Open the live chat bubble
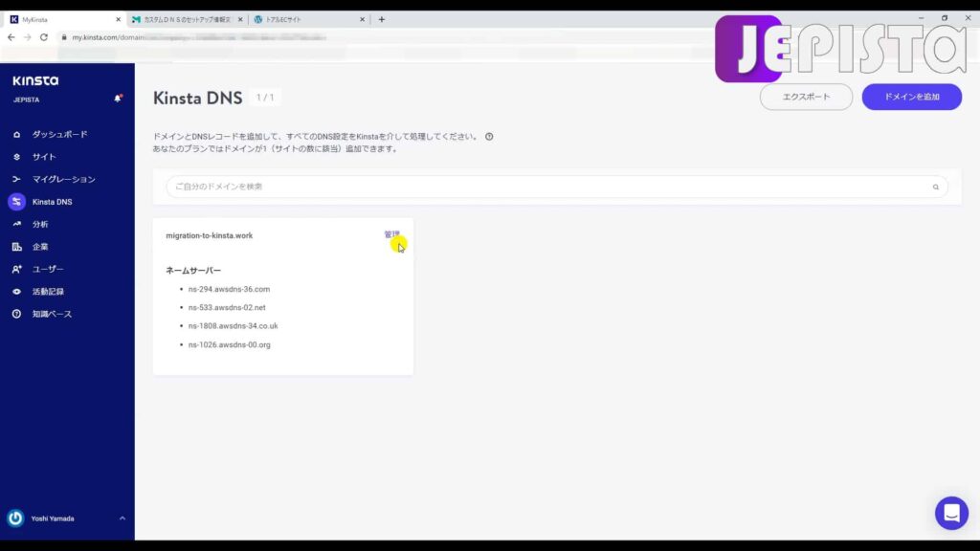 click(x=951, y=513)
